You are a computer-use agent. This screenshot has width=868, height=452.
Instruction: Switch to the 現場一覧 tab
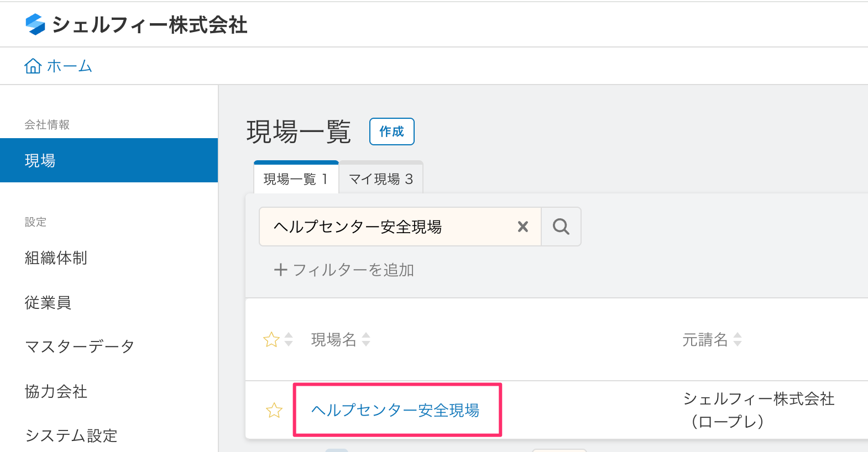point(296,179)
